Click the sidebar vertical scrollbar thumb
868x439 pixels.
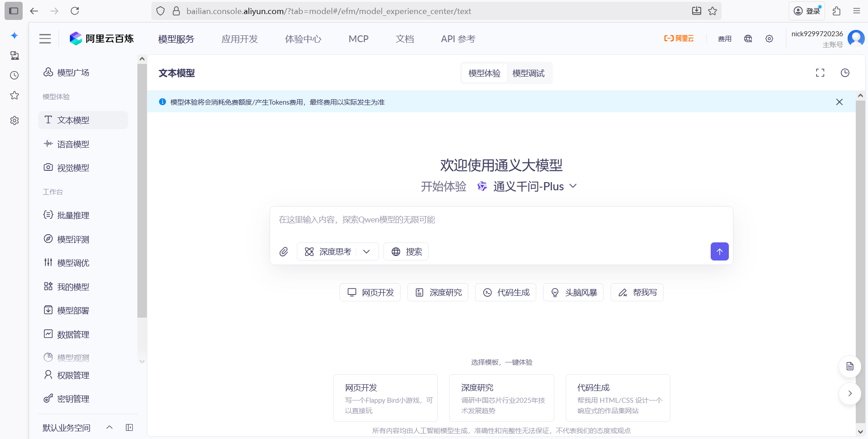pyautogui.click(x=142, y=190)
